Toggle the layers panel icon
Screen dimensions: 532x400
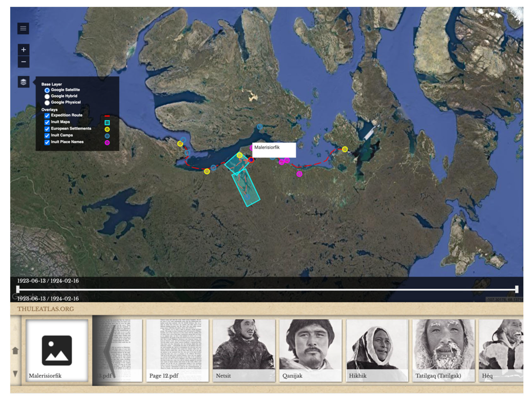pos(23,82)
